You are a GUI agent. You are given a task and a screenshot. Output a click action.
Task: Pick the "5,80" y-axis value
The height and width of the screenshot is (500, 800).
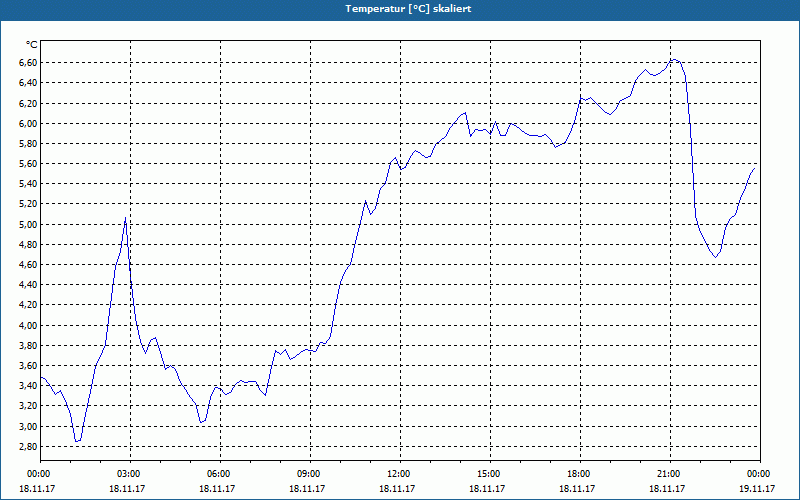pos(29,143)
